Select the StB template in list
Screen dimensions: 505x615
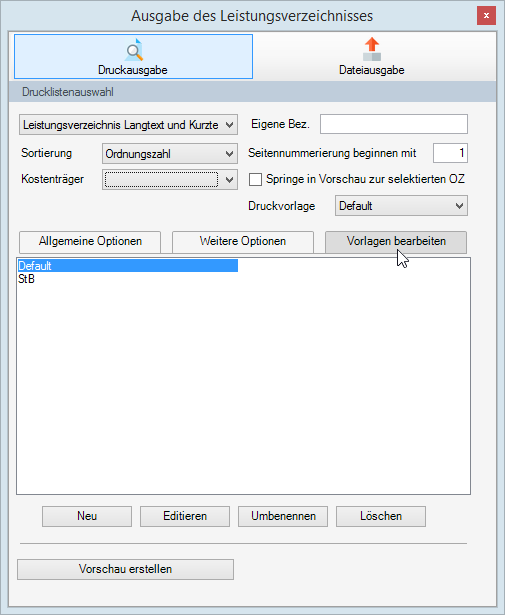[x=27, y=279]
